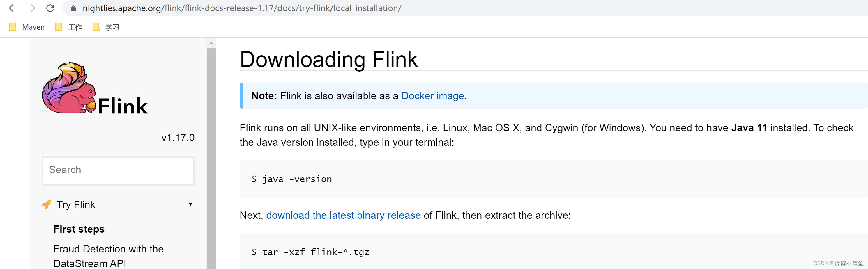
Task: Expand the Try Flink dropdown arrow
Action: coord(191,204)
